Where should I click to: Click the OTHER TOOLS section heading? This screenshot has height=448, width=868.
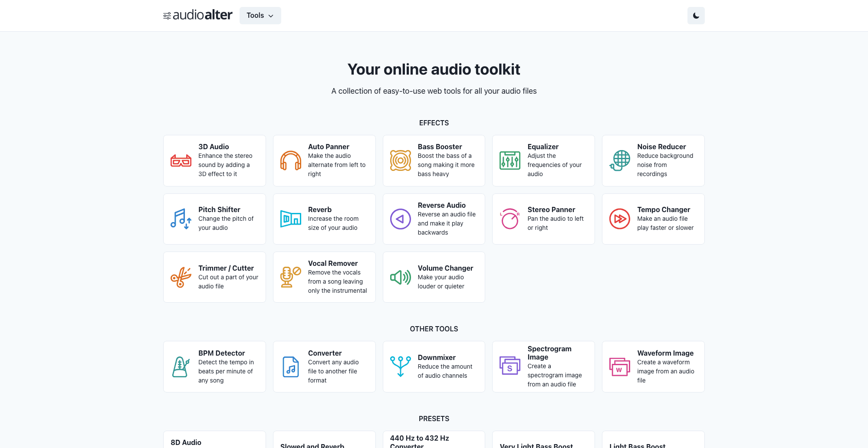click(434, 329)
